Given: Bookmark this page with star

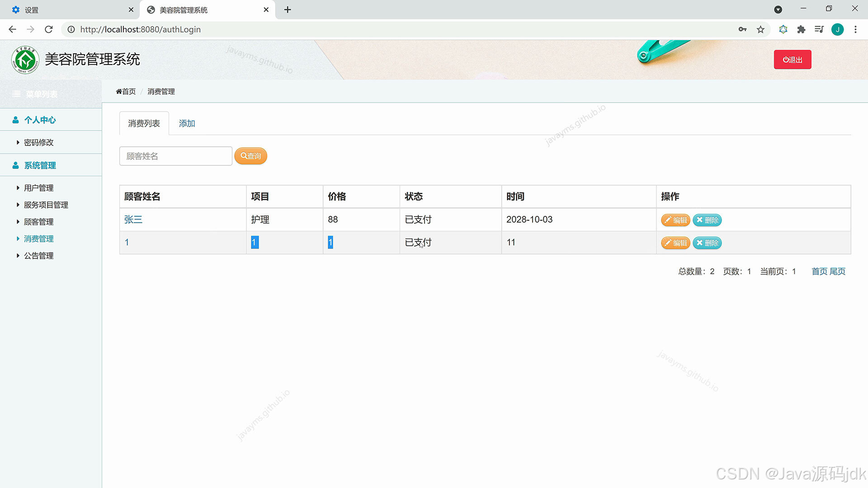Looking at the screenshot, I should [x=760, y=29].
